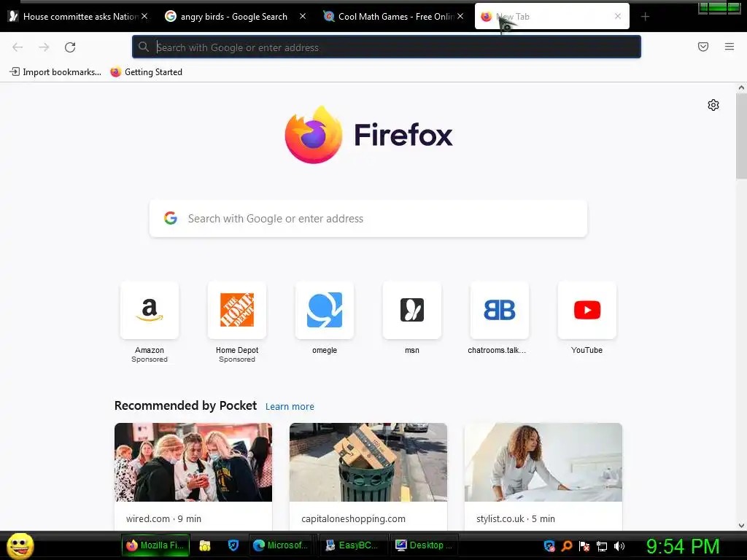
Task: Click the 9:54 PM clock
Action: tap(683, 547)
